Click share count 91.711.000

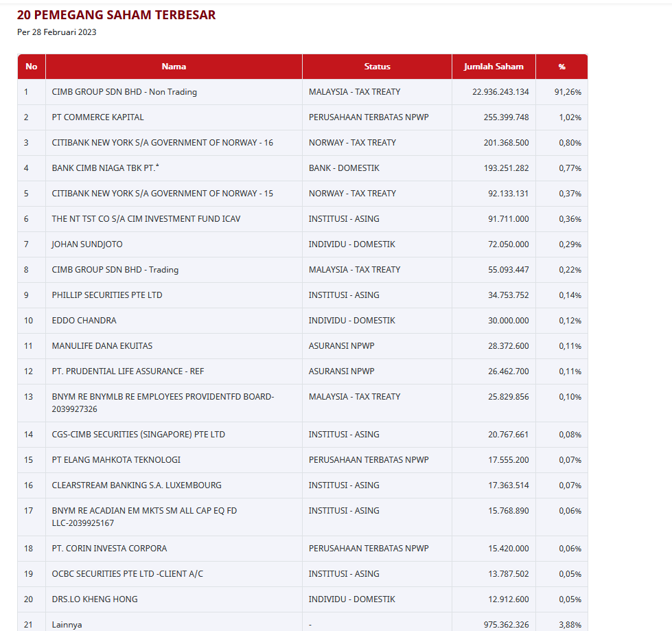click(x=508, y=218)
